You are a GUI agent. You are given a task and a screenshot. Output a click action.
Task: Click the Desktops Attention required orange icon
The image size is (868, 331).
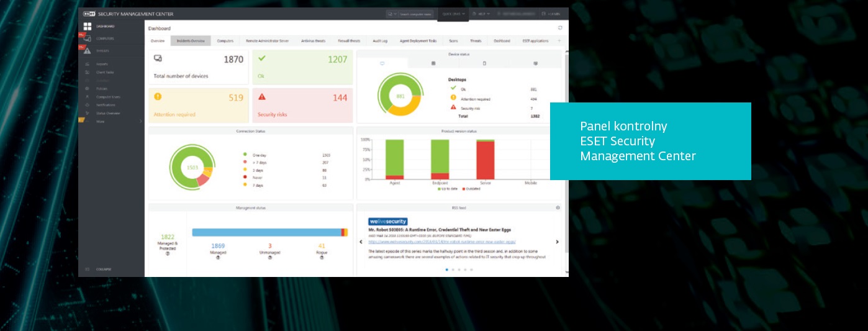pyautogui.click(x=453, y=98)
